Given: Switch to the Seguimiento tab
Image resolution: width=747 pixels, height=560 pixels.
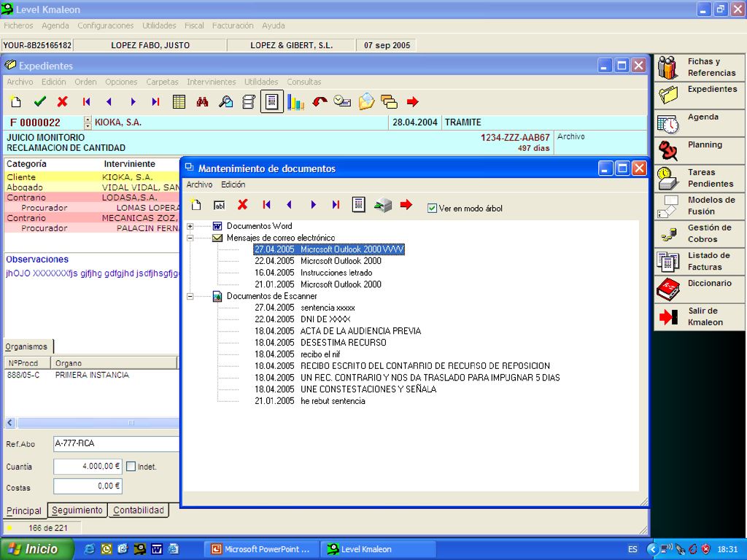Looking at the screenshot, I should click(77, 510).
